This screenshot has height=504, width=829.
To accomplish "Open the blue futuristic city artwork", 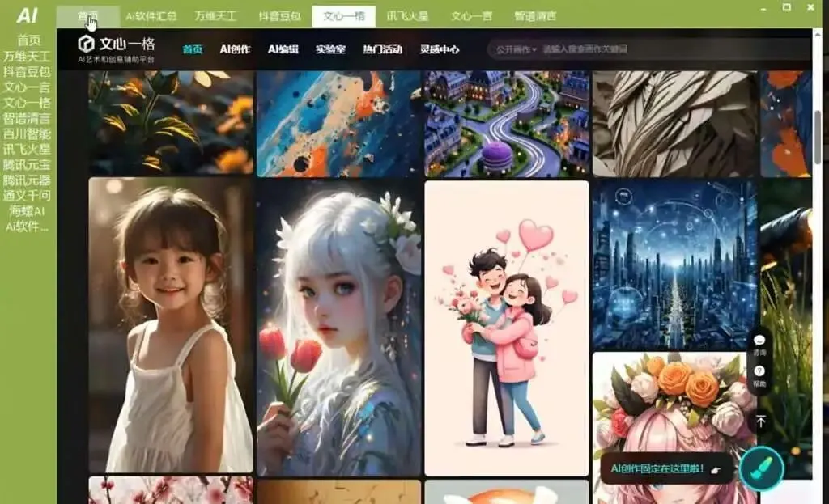I will click(x=674, y=265).
